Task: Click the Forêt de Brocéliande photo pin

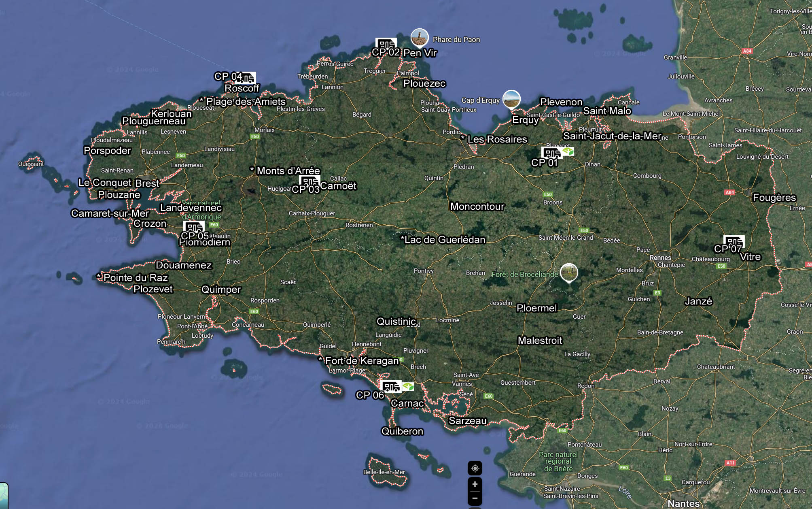Action: 569,272
